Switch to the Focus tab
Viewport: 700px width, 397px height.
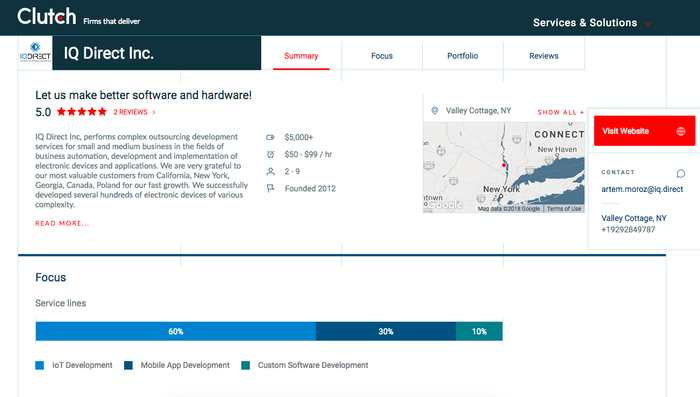pyautogui.click(x=382, y=56)
